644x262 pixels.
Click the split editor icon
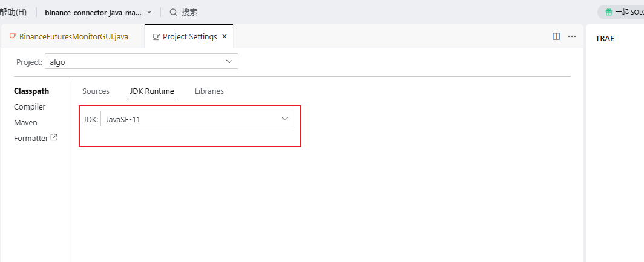(556, 36)
